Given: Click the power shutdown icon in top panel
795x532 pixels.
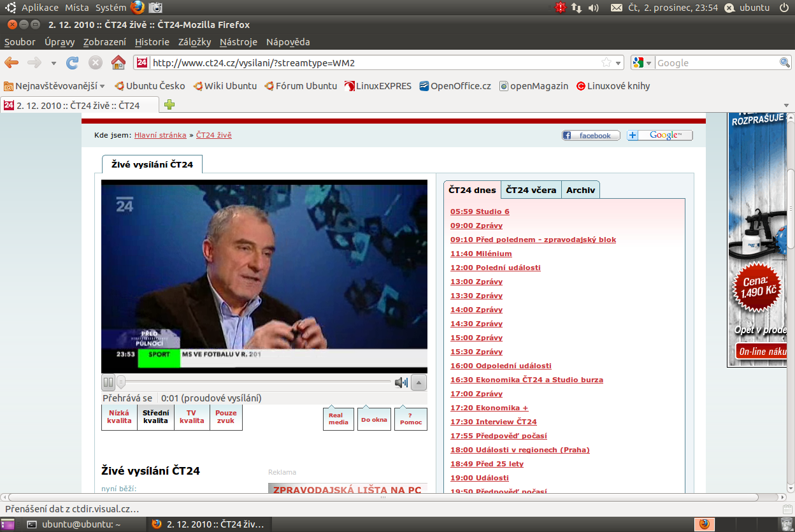Looking at the screenshot, I should [x=784, y=8].
